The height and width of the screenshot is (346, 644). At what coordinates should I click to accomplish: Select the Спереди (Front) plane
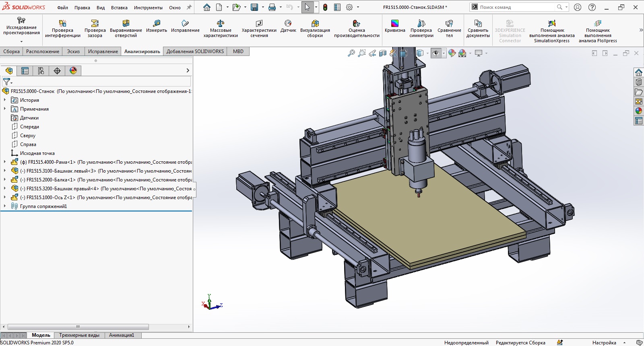point(29,127)
